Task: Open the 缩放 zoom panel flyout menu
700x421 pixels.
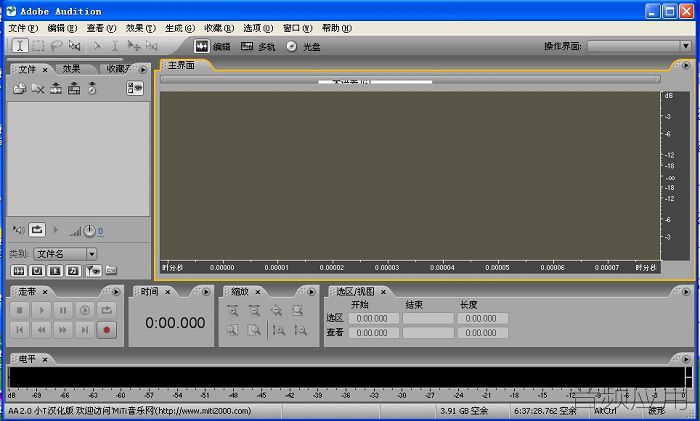Action: [312, 292]
